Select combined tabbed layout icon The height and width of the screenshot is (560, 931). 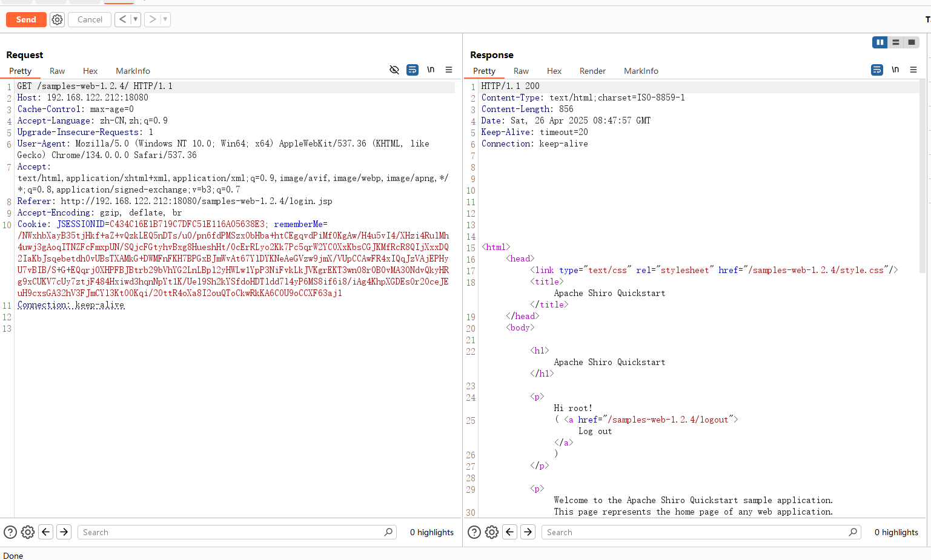[911, 42]
